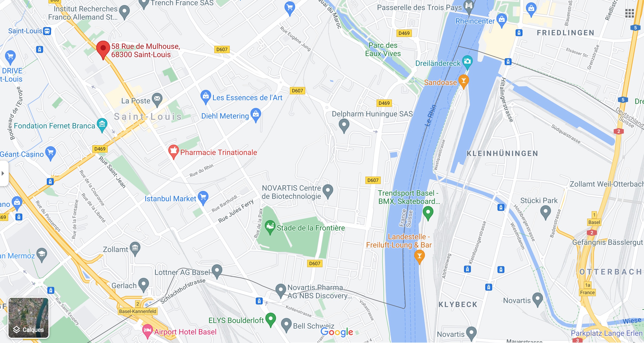The width and height of the screenshot is (644, 343).
Task: Click the Saint-Louis train station icon
Action: (x=47, y=31)
